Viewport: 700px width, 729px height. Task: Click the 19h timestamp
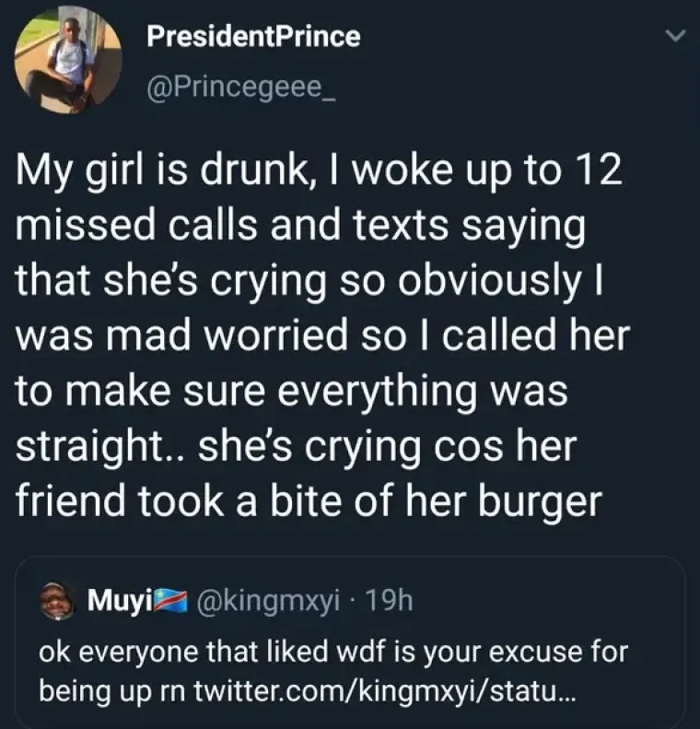[389, 604]
